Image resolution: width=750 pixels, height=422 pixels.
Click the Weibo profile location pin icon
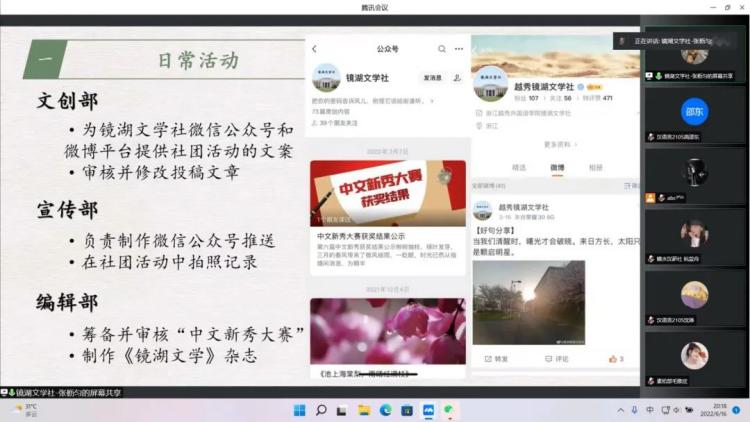point(479,125)
